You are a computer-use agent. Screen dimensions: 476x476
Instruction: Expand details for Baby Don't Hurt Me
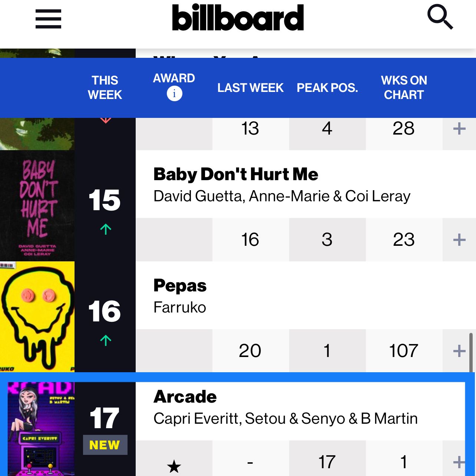tap(459, 239)
